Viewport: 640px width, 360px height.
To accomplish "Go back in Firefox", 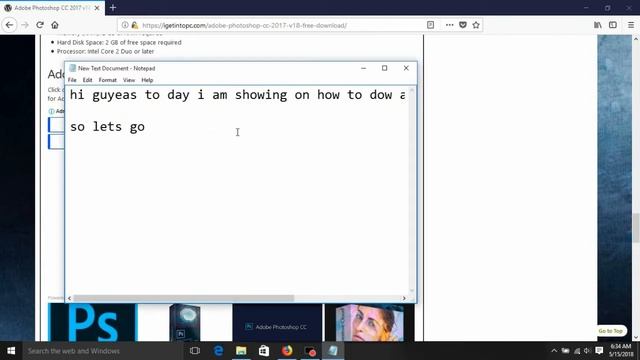I will pos(9,25).
